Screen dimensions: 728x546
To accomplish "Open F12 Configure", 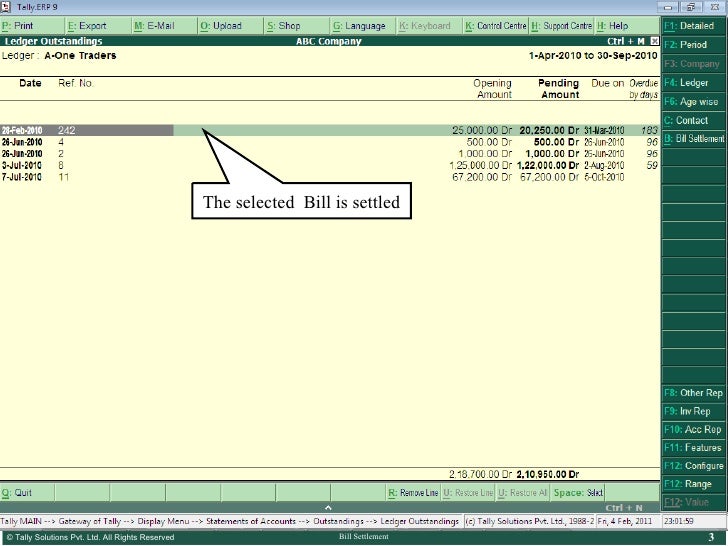I will (x=694, y=466).
